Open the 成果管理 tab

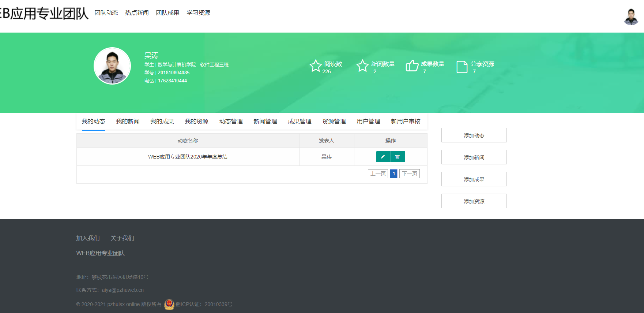tap(300, 122)
